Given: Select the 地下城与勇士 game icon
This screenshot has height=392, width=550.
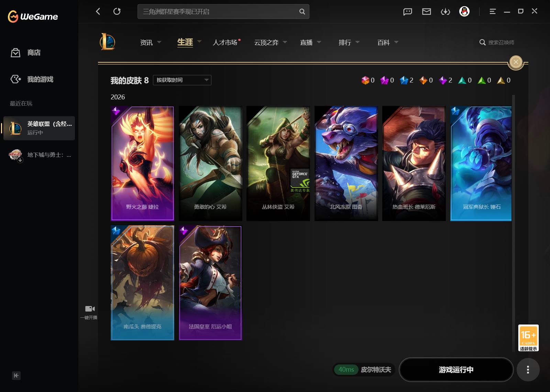Looking at the screenshot, I should click(x=15, y=155).
